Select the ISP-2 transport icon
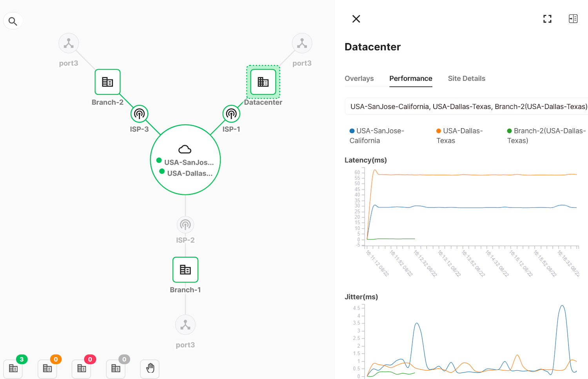 [x=185, y=224]
